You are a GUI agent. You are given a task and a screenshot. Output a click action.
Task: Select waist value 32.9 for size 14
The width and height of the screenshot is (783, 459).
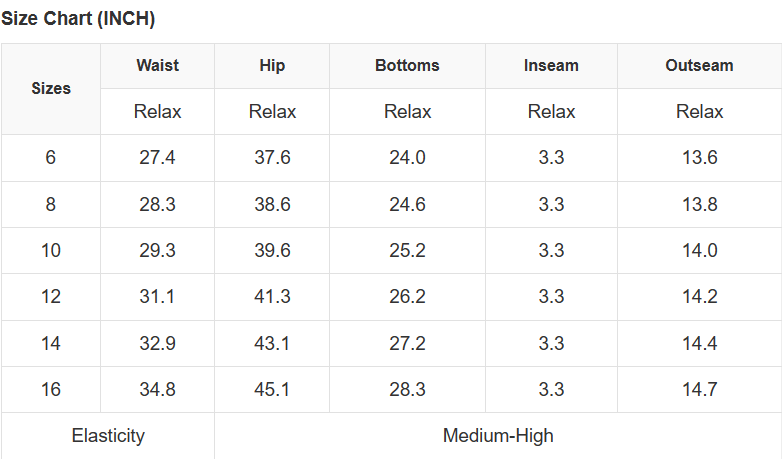(x=158, y=343)
